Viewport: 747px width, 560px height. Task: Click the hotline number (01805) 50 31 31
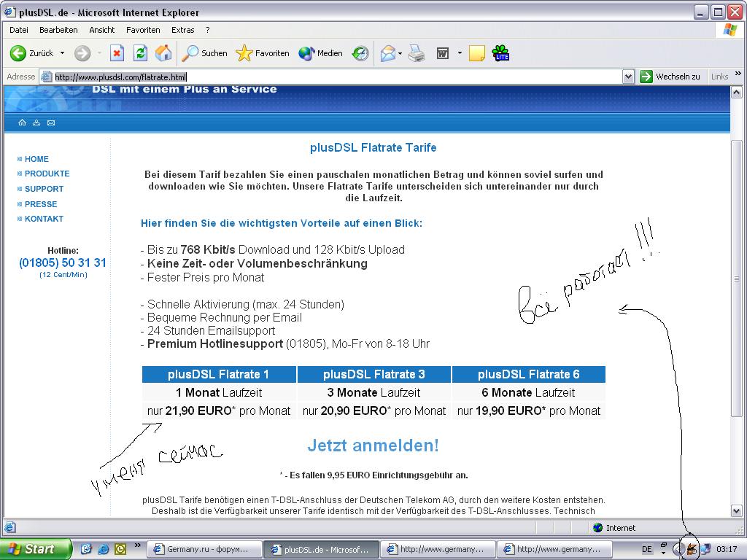[63, 262]
